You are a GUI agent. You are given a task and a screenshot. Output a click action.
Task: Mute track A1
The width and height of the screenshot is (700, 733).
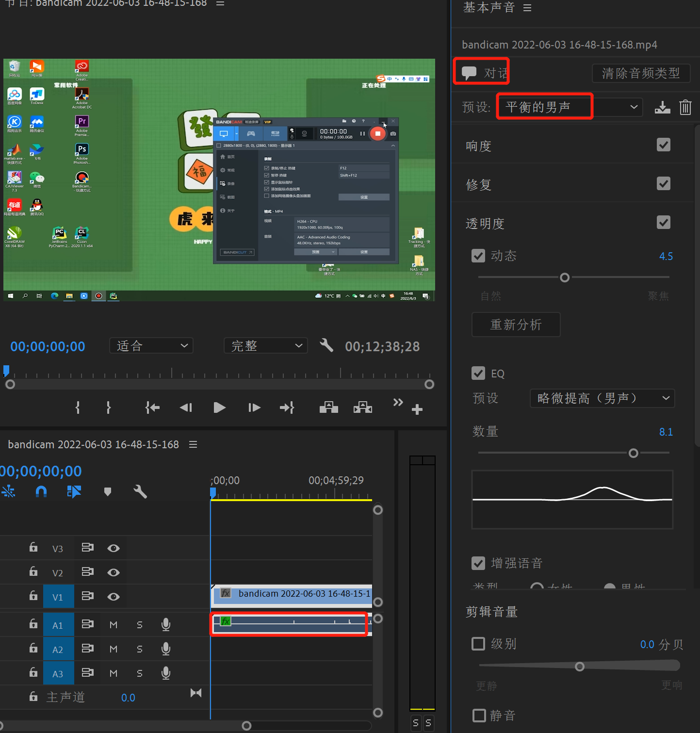tap(114, 625)
